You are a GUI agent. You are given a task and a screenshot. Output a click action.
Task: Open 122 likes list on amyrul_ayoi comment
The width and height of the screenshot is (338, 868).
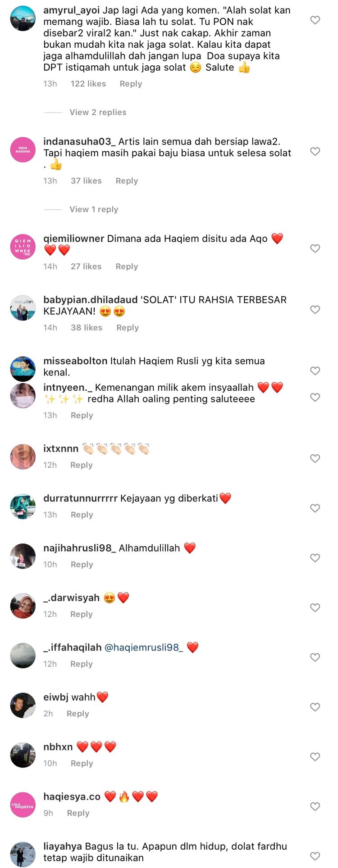pyautogui.click(x=88, y=84)
